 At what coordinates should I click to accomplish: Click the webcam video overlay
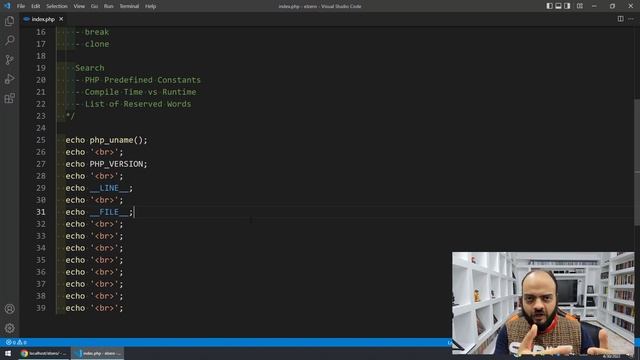tap(543, 303)
